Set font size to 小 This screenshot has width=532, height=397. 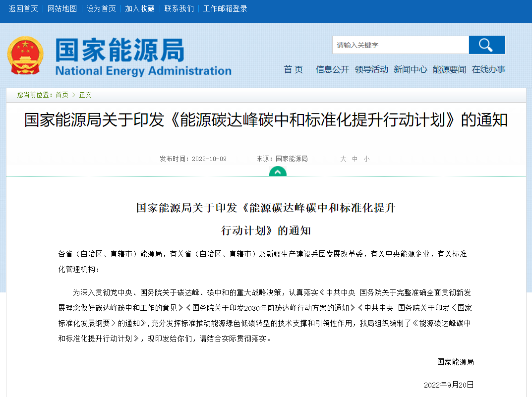click(x=366, y=159)
